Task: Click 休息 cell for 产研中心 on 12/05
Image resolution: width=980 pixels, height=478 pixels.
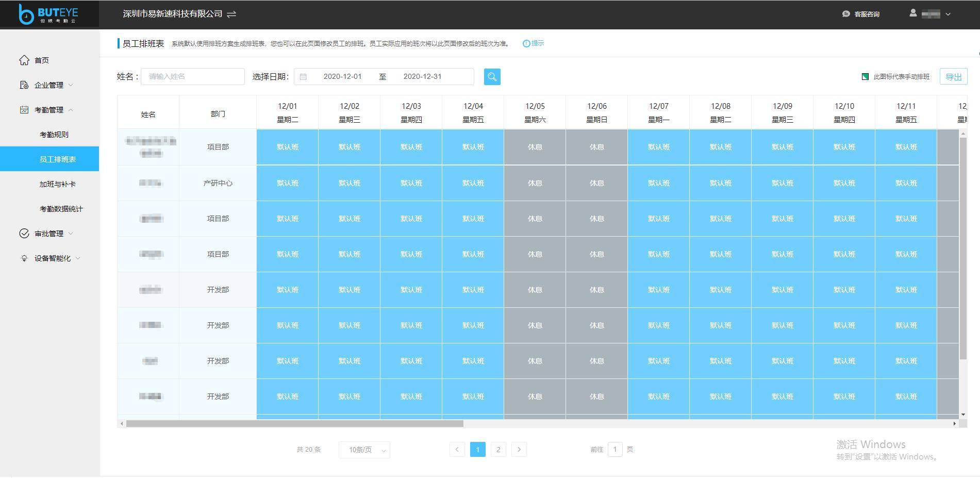Action: point(535,183)
